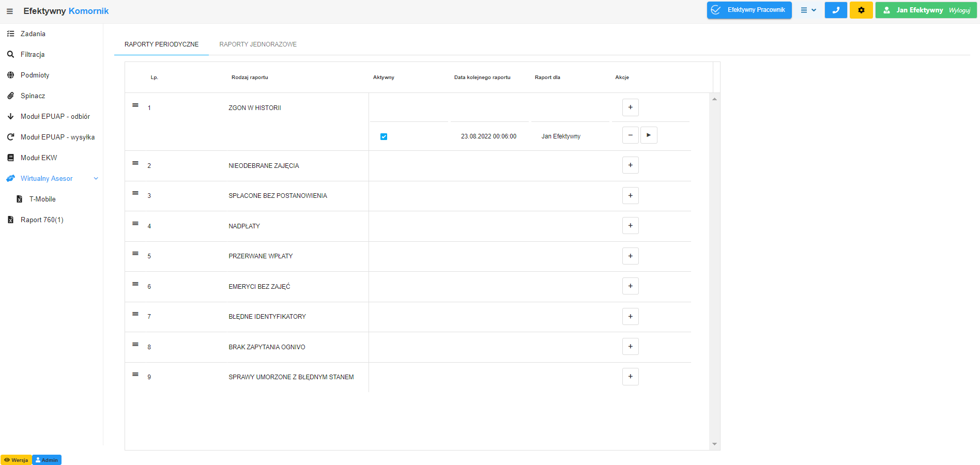The height and width of the screenshot is (465, 980).
Task: Add schedule for BŁĘDNE IDENTYFIKATORY
Action: pyautogui.click(x=630, y=317)
